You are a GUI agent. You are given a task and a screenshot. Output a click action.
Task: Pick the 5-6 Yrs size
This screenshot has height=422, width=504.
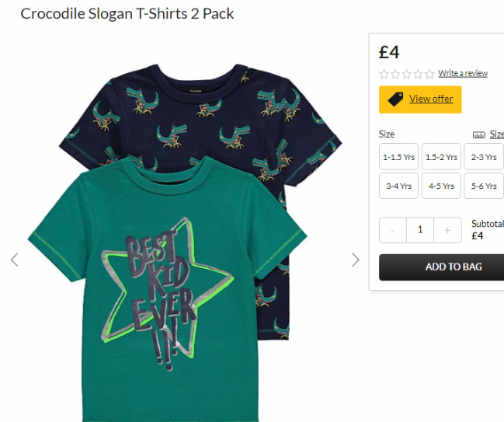pyautogui.click(x=484, y=186)
